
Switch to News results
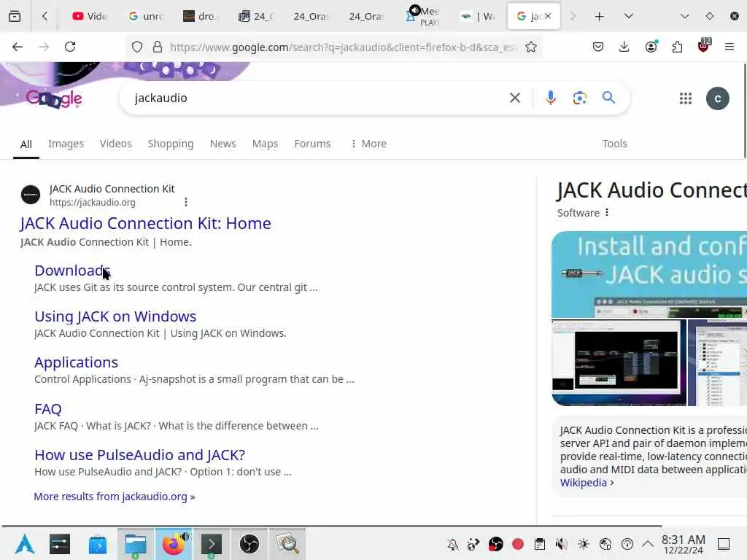(222, 144)
